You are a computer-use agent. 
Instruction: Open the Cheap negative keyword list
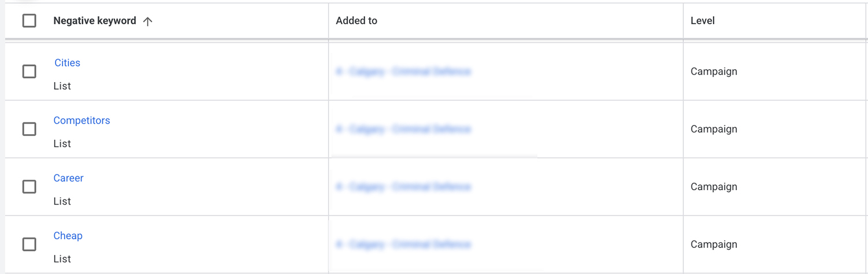[x=68, y=236]
